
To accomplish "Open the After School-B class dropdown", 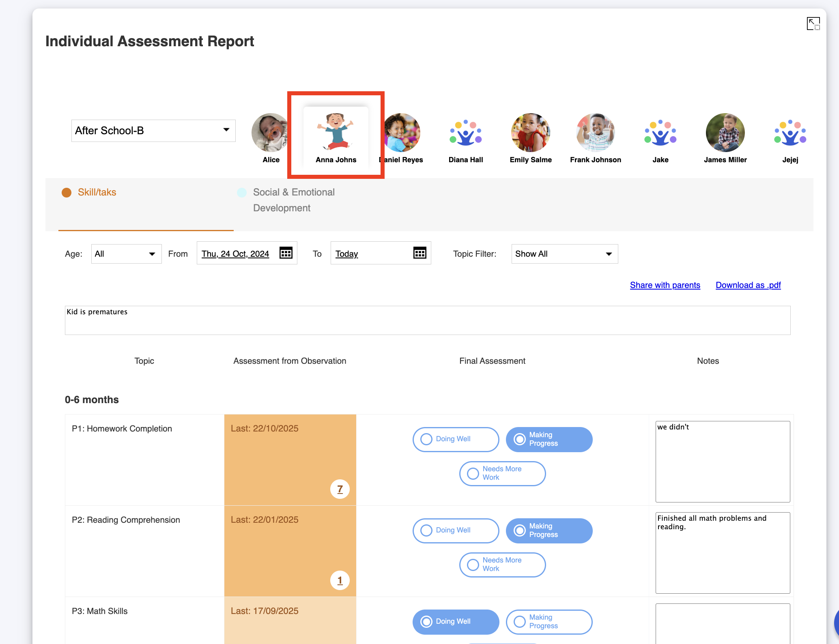I will [x=153, y=131].
